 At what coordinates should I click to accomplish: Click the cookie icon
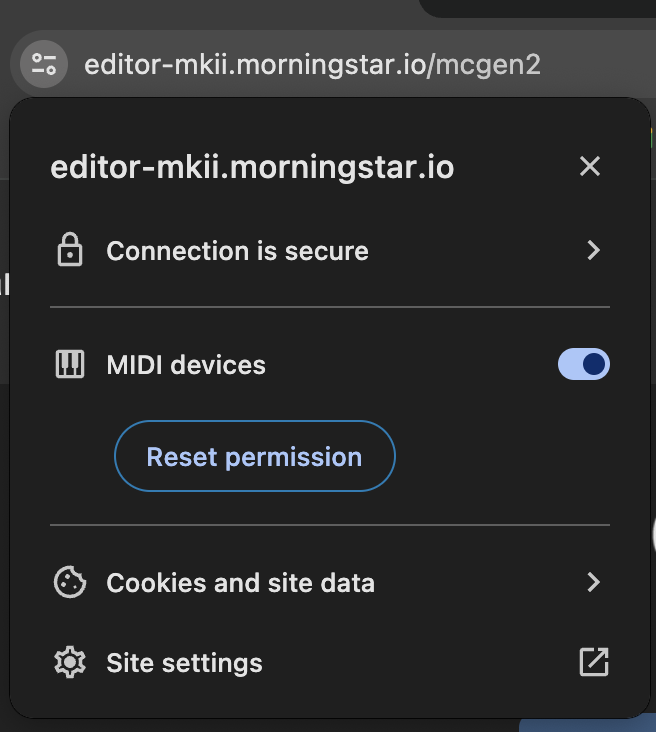pyautogui.click(x=69, y=582)
